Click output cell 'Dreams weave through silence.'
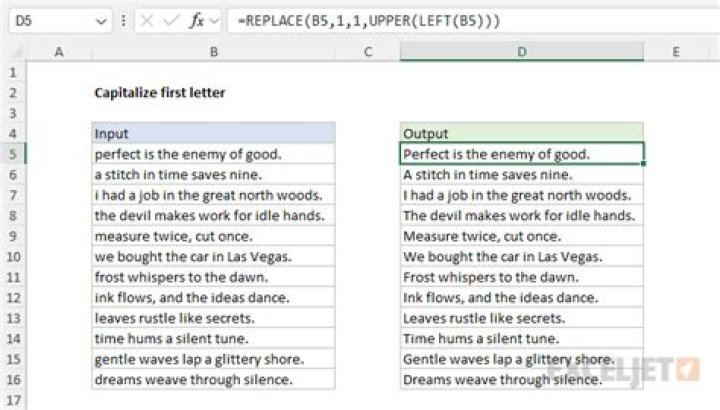Screen dimensions: 720x410 [x=522, y=379]
